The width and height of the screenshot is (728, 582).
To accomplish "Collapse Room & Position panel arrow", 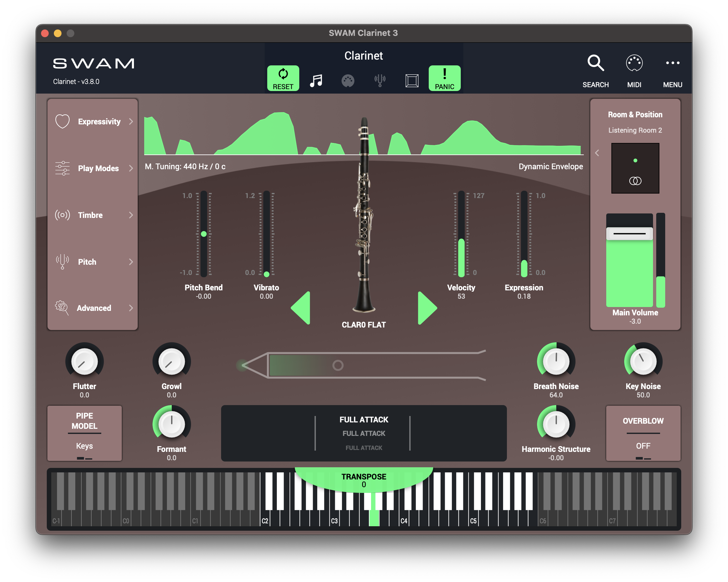I will (x=597, y=153).
